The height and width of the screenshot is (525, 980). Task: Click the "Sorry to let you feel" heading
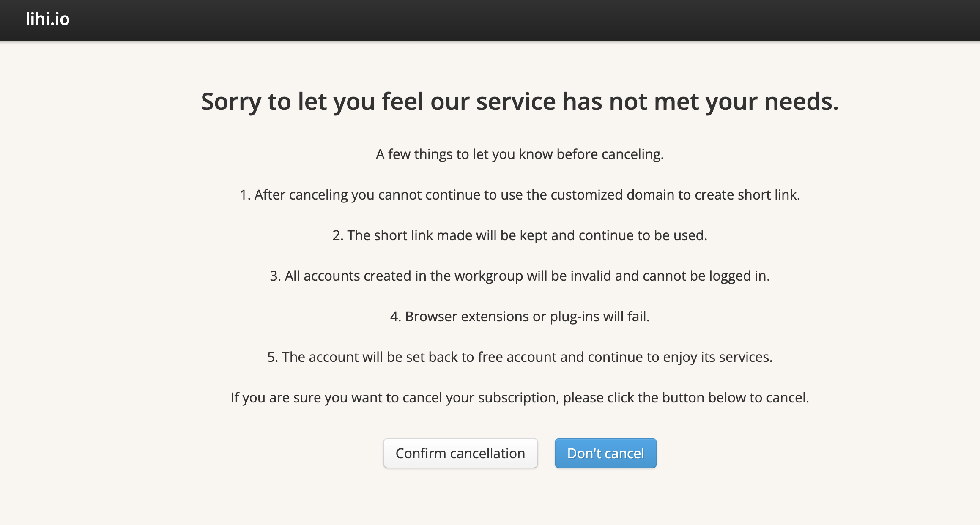(520, 102)
